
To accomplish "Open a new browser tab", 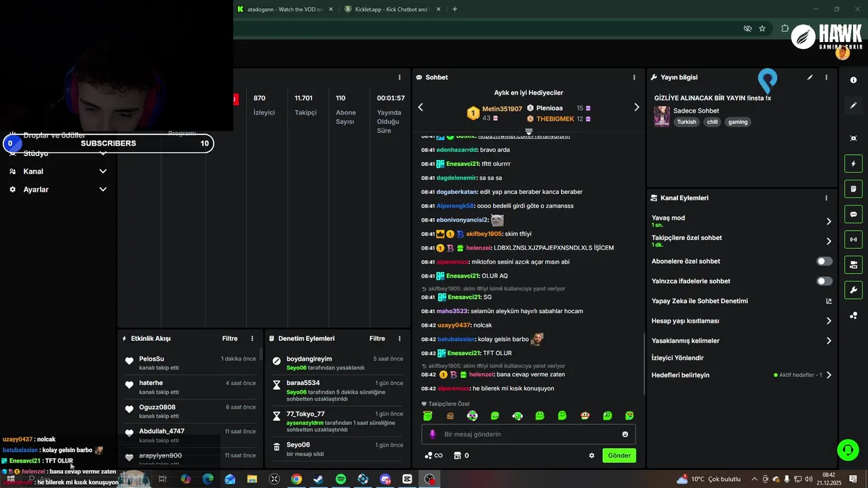I will pos(454,9).
